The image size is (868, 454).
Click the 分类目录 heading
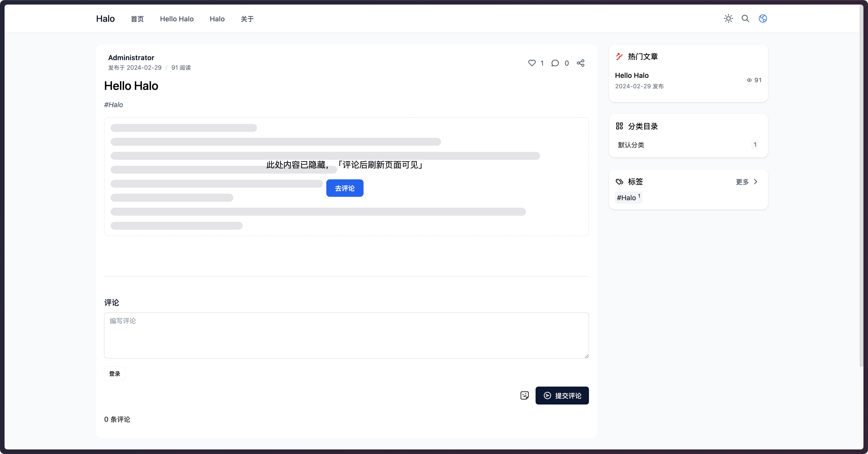[643, 126]
